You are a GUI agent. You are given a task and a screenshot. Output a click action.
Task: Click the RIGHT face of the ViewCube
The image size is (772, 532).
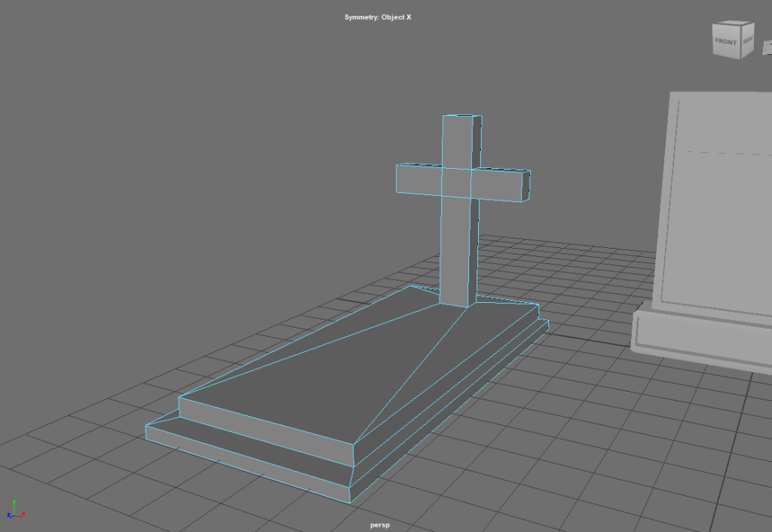click(x=748, y=43)
